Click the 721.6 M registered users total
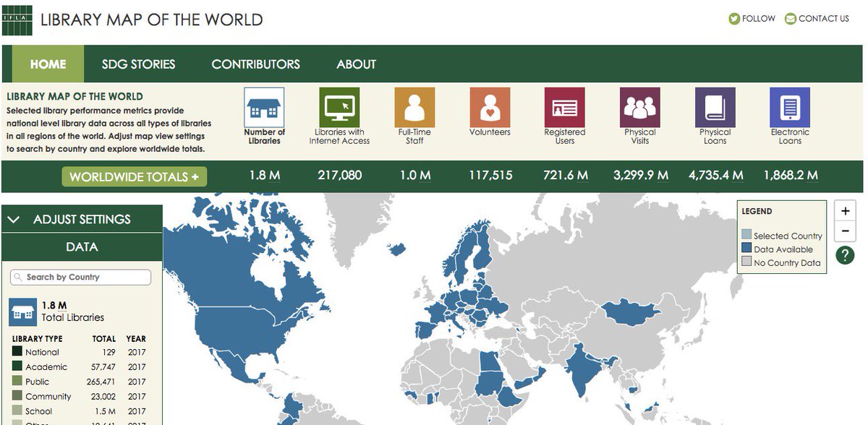 tap(565, 176)
